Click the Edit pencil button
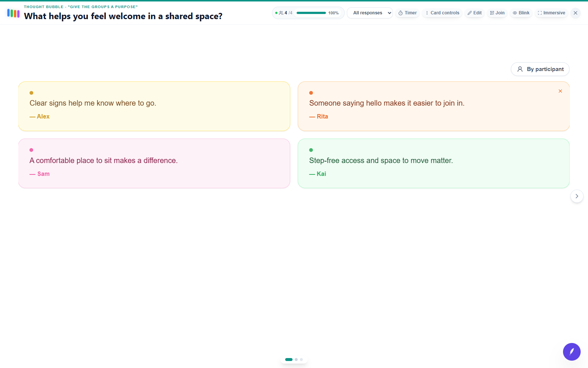This screenshot has height=368, width=588. click(474, 13)
